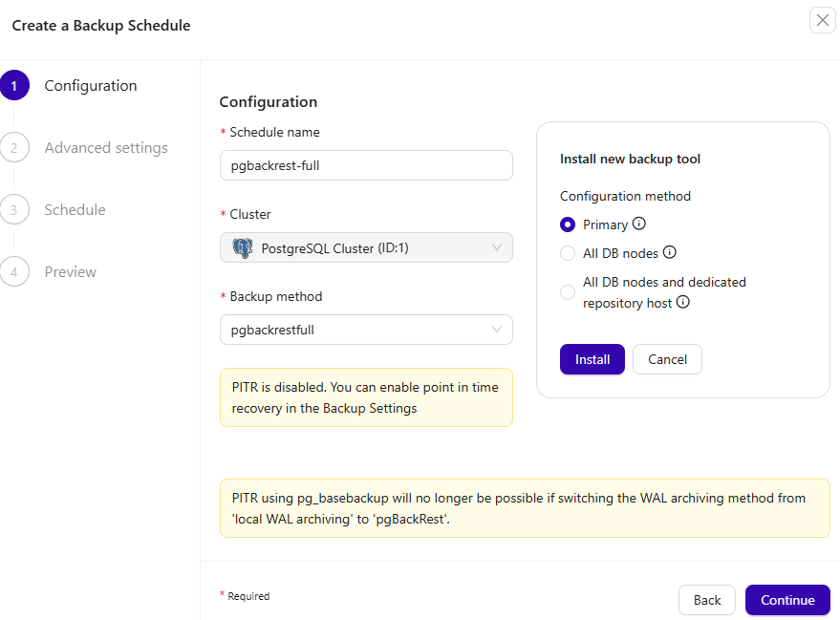Go to the Advanced settings step
The image size is (840, 620).
pos(106,148)
